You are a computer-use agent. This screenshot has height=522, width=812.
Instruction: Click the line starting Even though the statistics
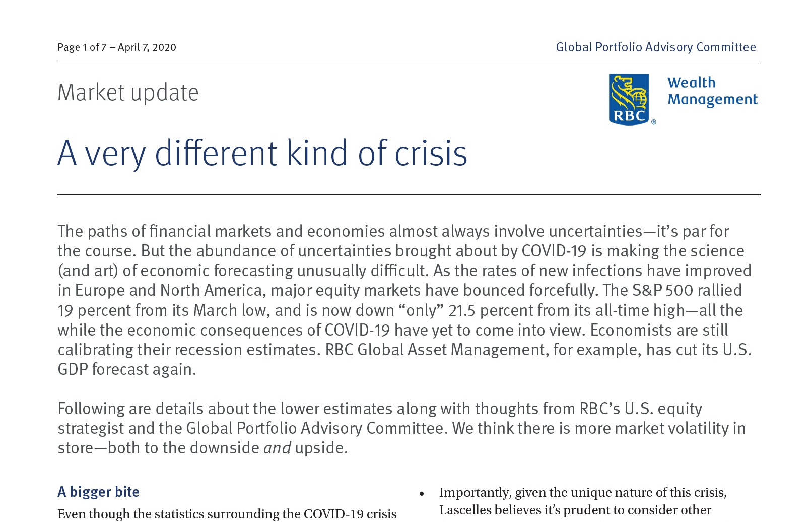[227, 514]
